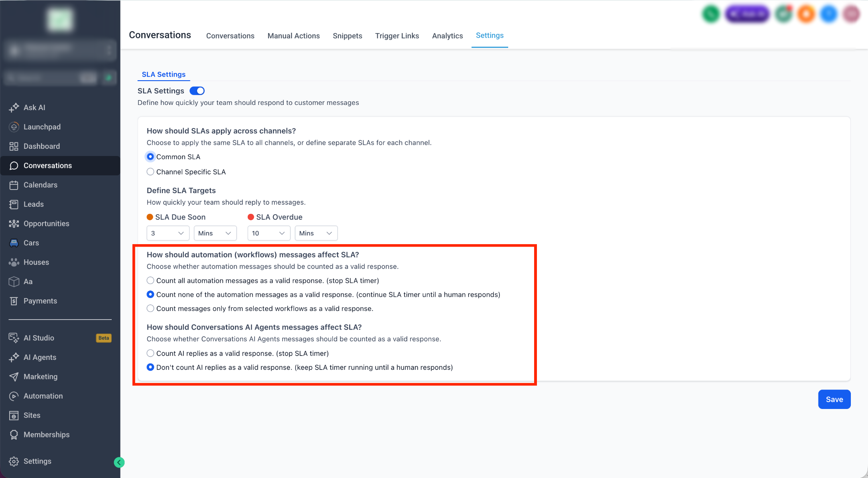Switch to the Analytics tab
868x478 pixels.
448,36
